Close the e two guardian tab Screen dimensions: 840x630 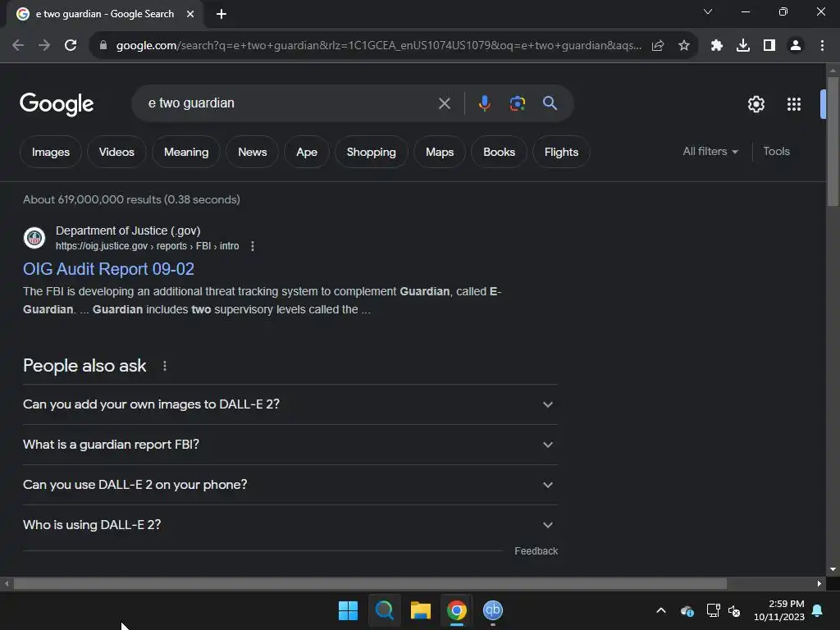click(x=190, y=14)
